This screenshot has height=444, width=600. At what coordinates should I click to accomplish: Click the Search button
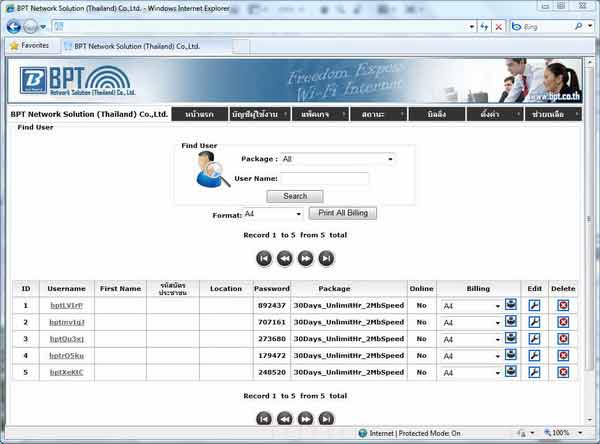click(x=295, y=196)
